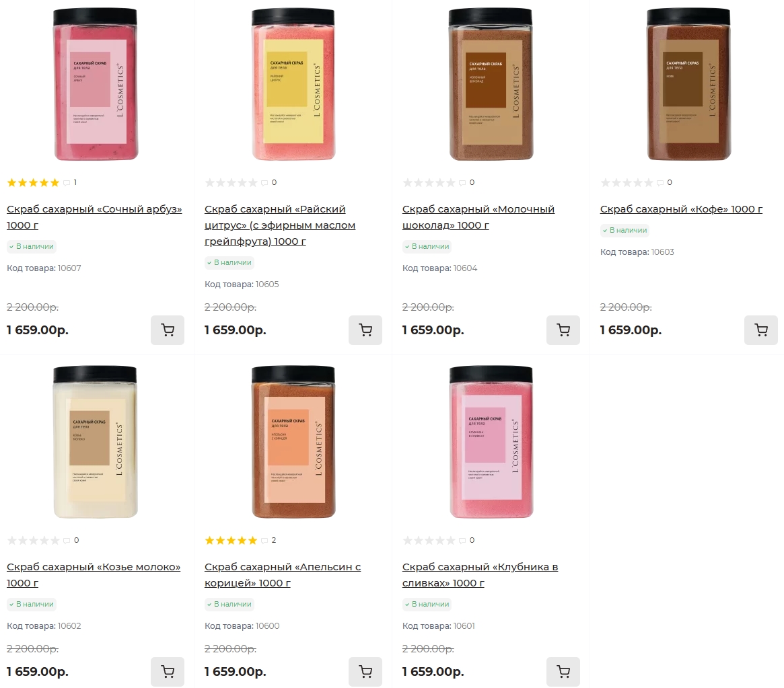
Task: Click the «Козье молоко» jar thumbnail
Action: 95,442
